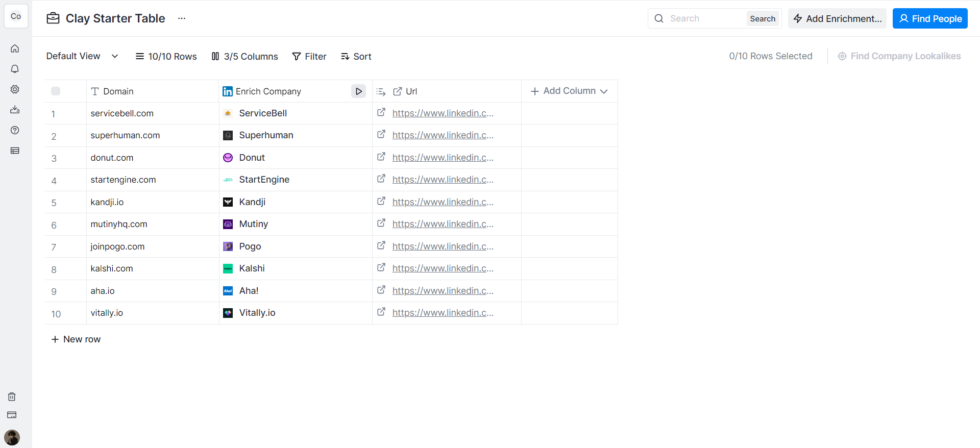This screenshot has width=980, height=448.
Task: Click the external link icon in ServiceBell row
Action: (x=381, y=112)
